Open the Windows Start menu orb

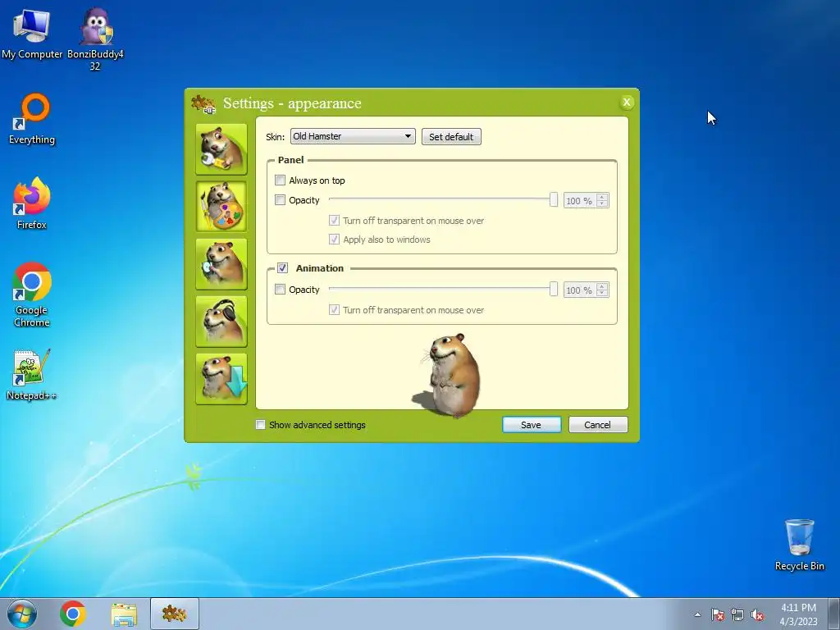coord(22,614)
